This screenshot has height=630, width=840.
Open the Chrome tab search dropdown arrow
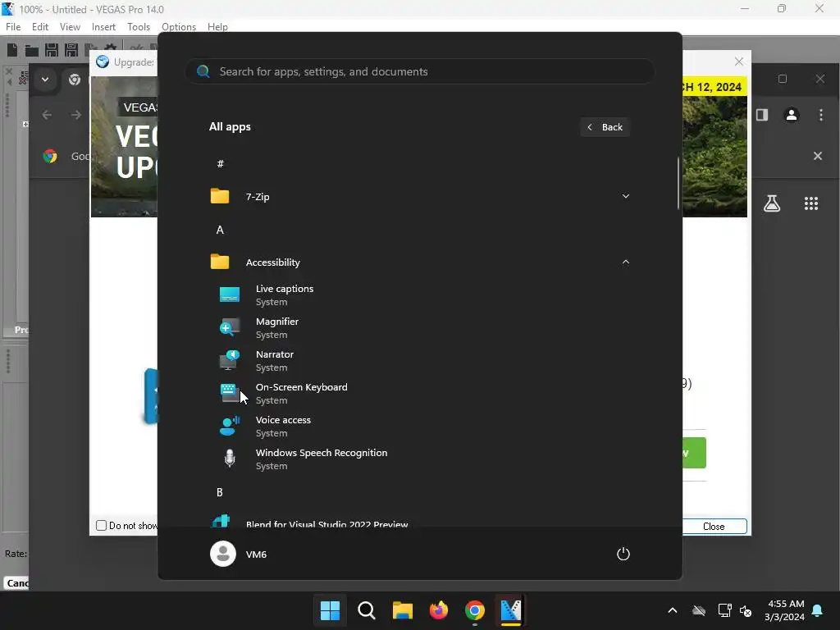[45, 80]
